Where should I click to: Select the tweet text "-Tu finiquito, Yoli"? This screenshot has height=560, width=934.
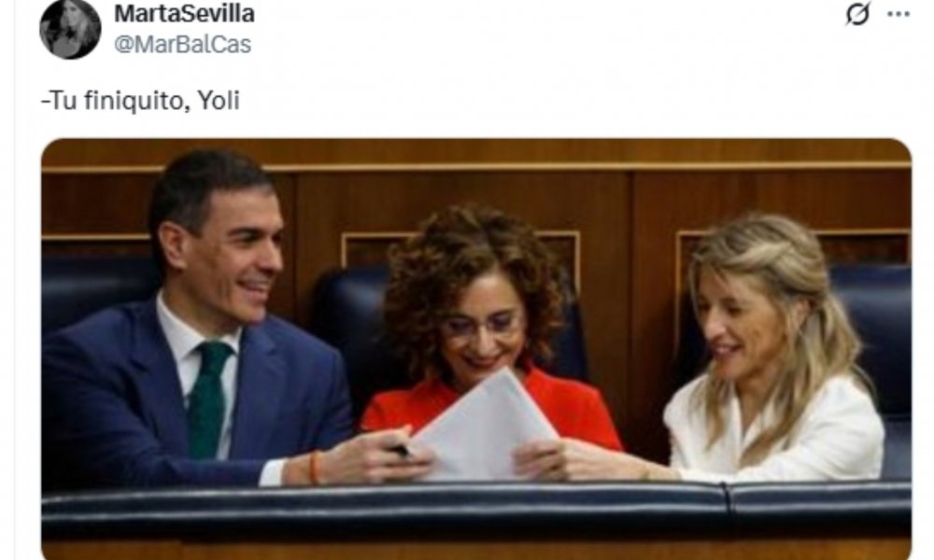(x=140, y=101)
